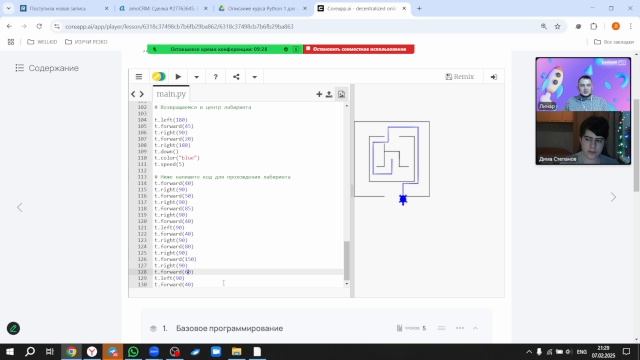Switch to the first browser tab

pos(64,8)
